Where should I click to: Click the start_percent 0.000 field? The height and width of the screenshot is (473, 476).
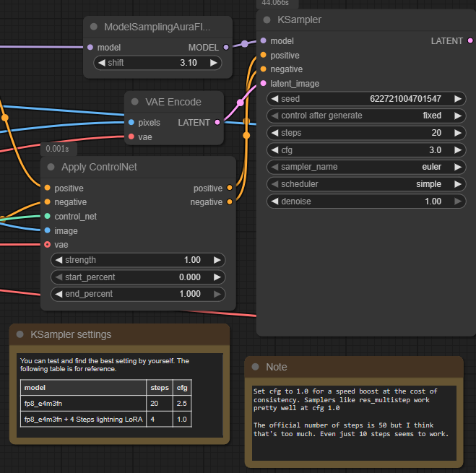point(138,277)
